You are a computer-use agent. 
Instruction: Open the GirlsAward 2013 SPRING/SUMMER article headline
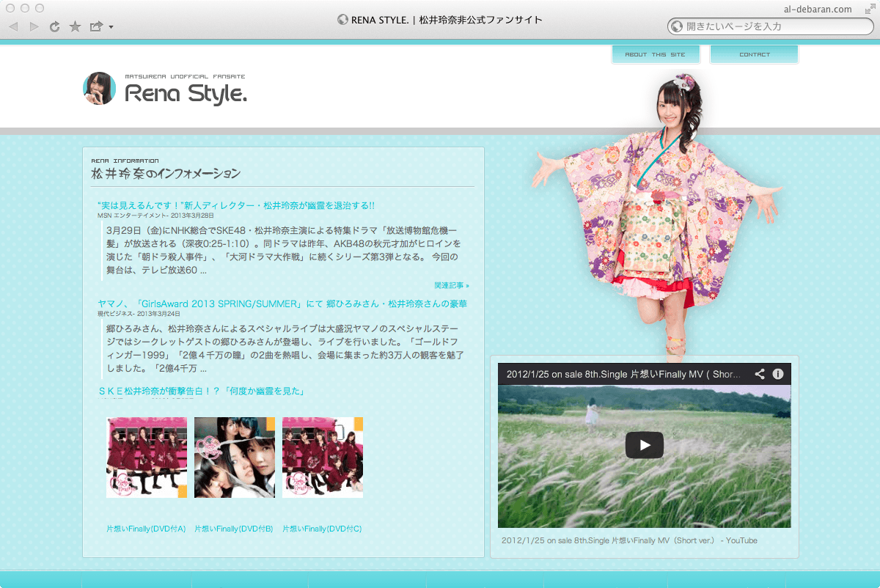pos(282,304)
